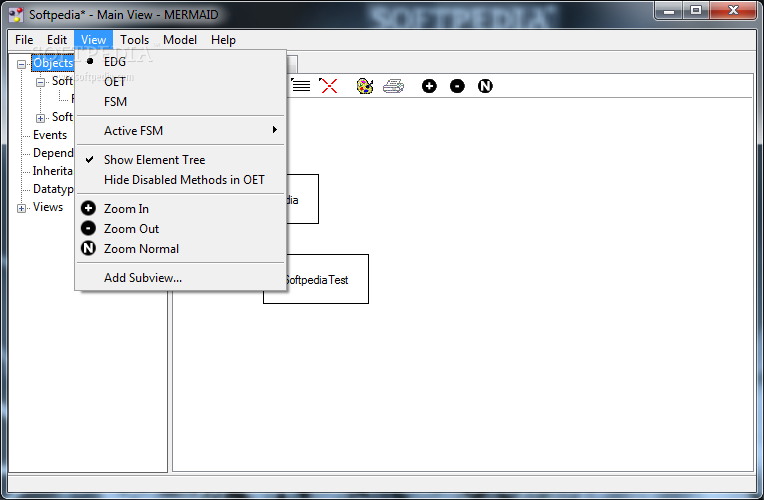Select Objects in element tree
Viewport: 764px width, 500px height.
click(53, 63)
